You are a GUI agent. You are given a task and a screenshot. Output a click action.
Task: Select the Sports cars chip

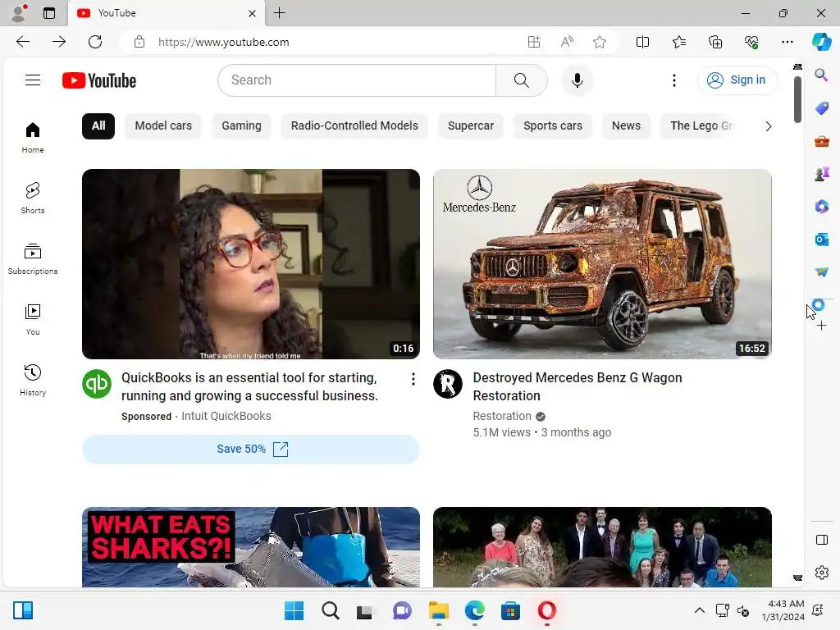pos(552,126)
